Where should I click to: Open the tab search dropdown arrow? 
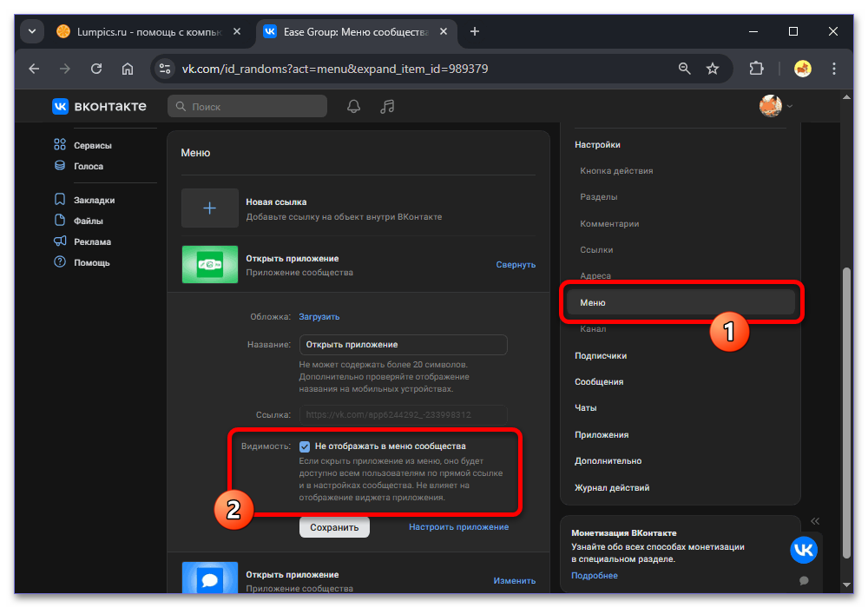pos(32,31)
